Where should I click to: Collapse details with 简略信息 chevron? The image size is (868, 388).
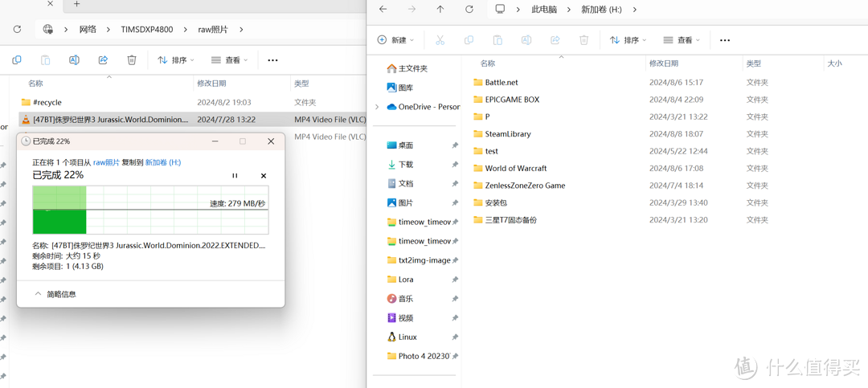coord(38,294)
